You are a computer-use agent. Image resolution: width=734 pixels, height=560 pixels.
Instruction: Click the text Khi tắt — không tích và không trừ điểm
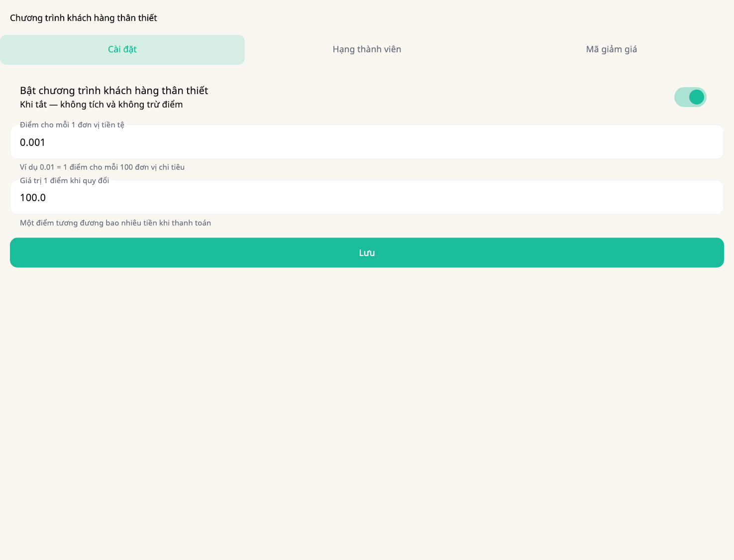102,105
